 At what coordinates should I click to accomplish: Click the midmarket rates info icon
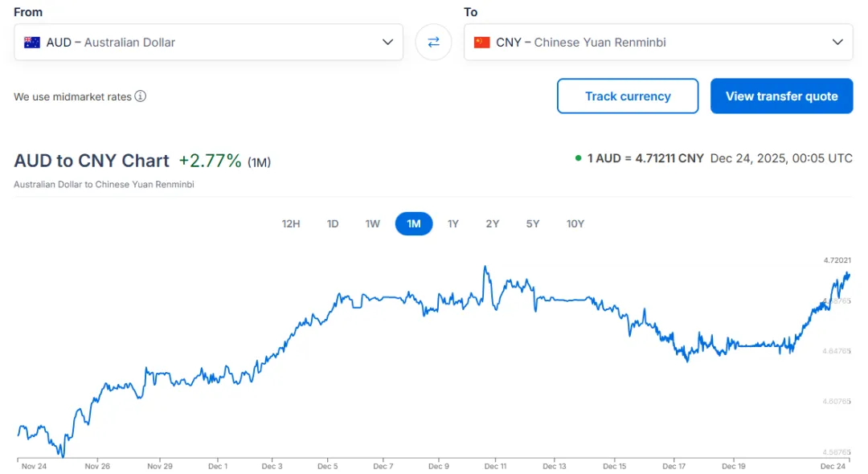141,96
